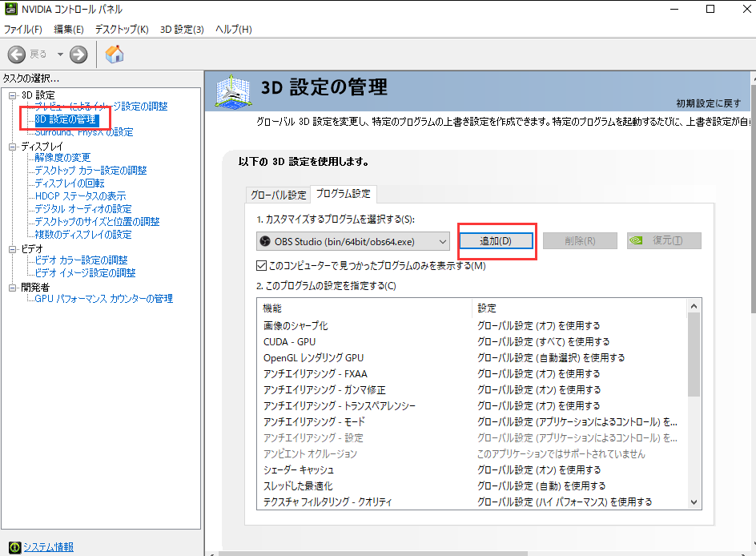The image size is (756, 556).
Task: Click the 機能 column header
Action: click(364, 308)
